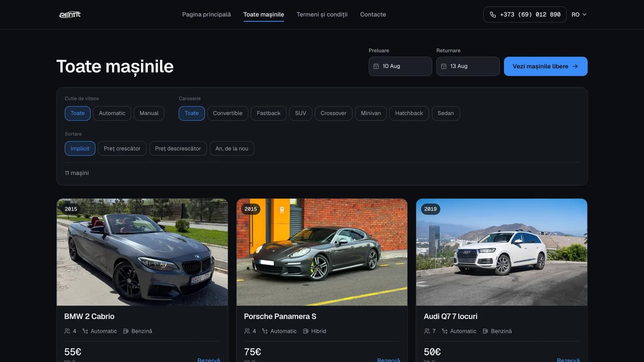Filter body type by Sedan
The height and width of the screenshot is (362, 644).
pyautogui.click(x=446, y=113)
